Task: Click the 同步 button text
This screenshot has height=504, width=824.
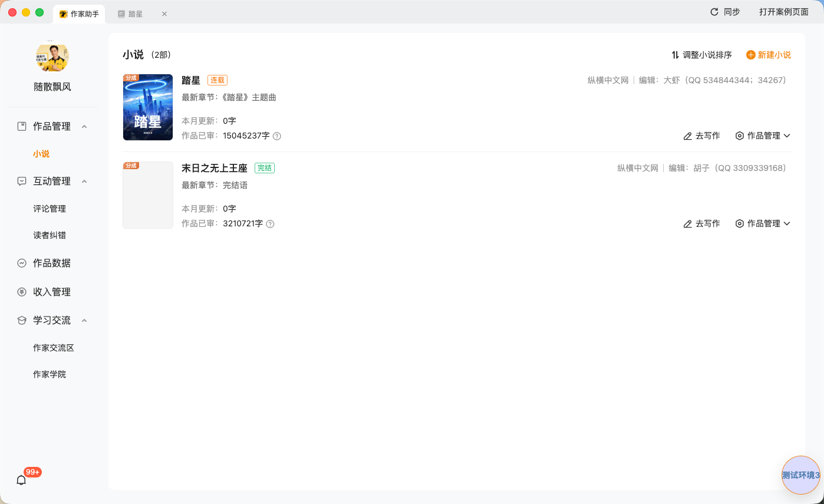Action: coord(732,12)
